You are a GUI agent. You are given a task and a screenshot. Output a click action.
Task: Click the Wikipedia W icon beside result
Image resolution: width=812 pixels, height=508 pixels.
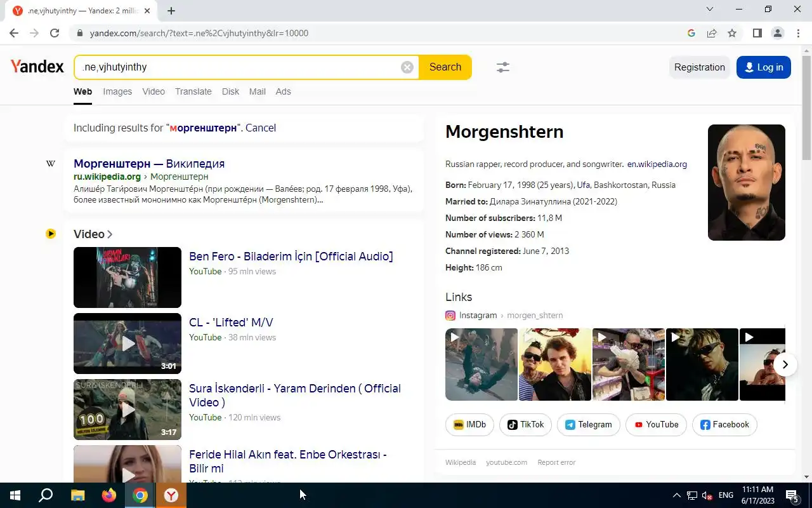[x=51, y=164]
